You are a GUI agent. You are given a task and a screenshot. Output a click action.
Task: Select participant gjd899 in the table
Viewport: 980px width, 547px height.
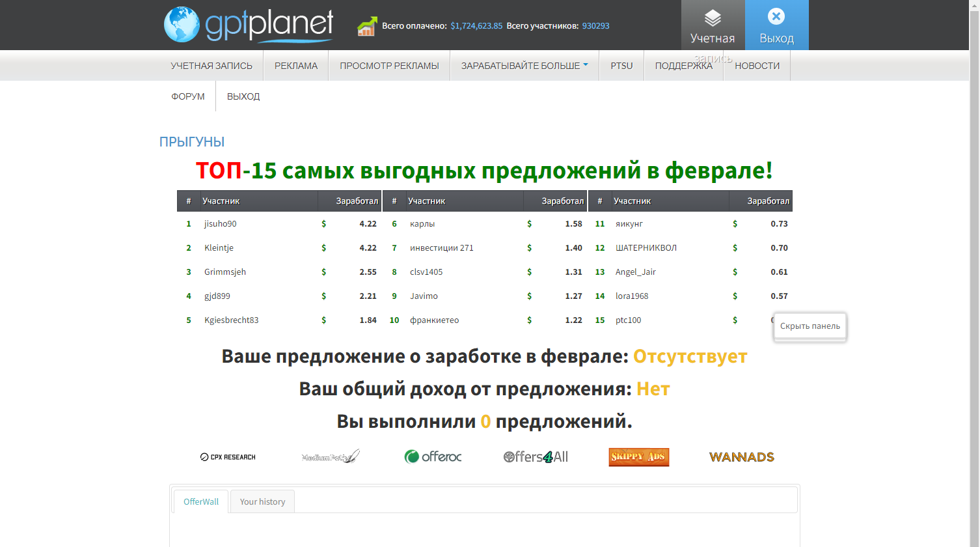pos(217,296)
